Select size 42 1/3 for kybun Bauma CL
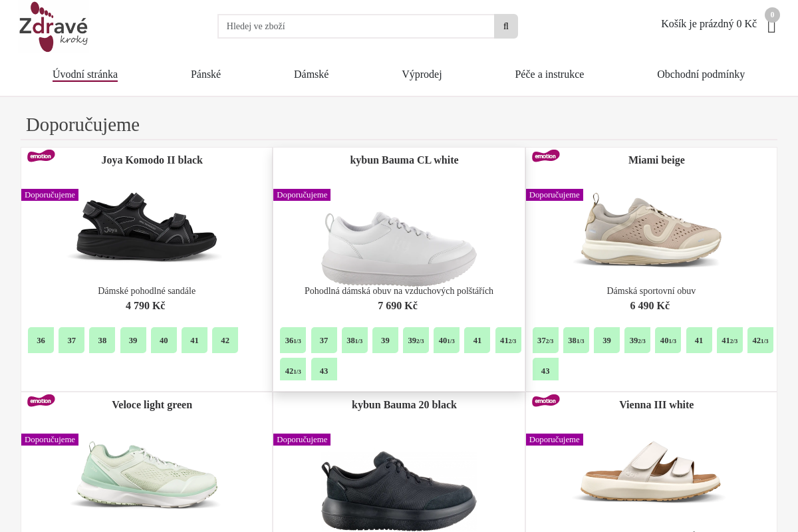This screenshot has width=798, height=532. (293, 369)
